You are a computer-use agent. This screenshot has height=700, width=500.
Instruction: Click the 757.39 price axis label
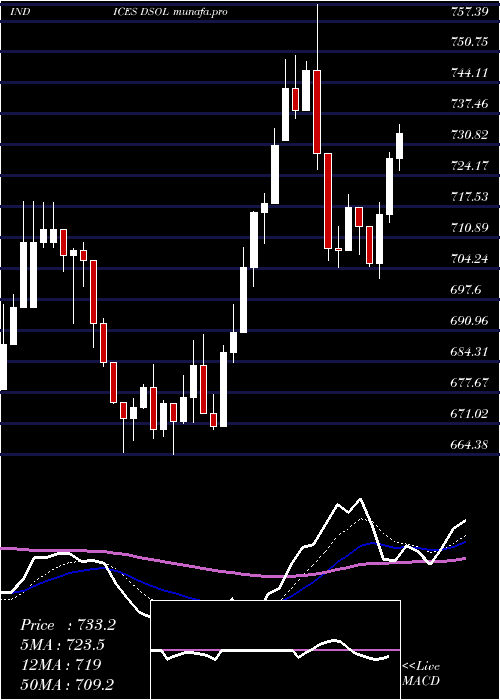pos(467,12)
